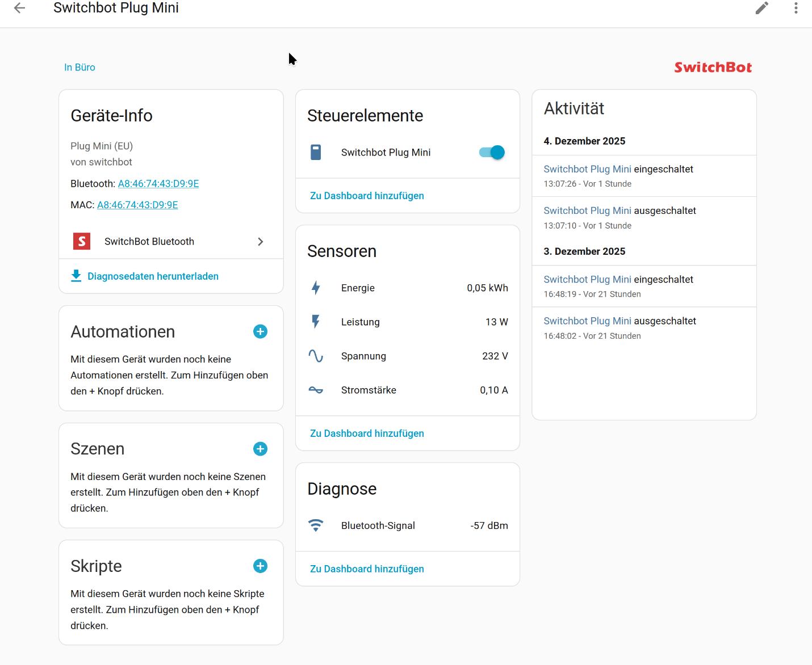Click the Bluetooth-Signal wifi icon
The image size is (812, 665).
[316, 526]
